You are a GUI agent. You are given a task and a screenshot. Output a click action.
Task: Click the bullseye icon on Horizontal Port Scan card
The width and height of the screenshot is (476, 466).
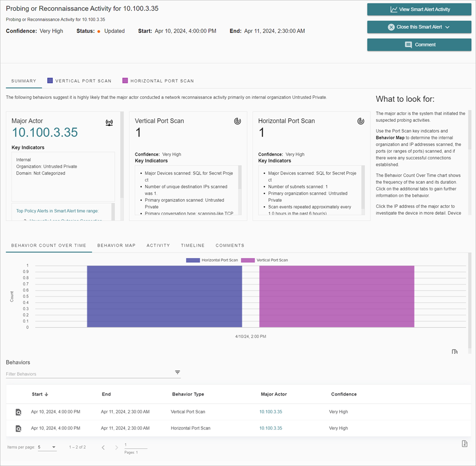coord(361,121)
